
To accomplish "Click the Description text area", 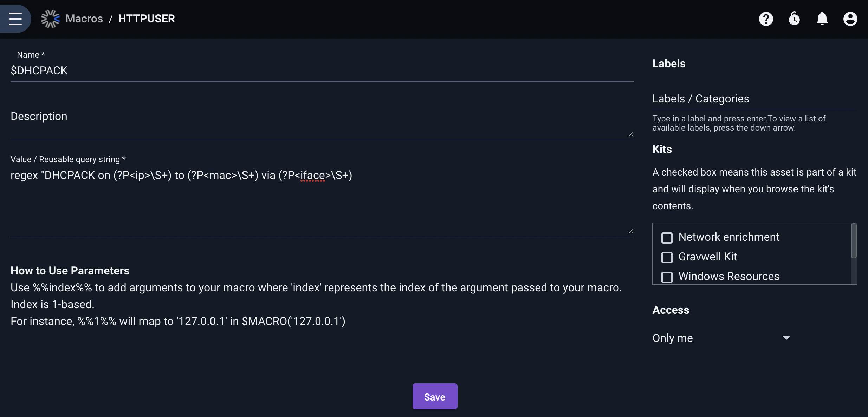I will [322, 123].
